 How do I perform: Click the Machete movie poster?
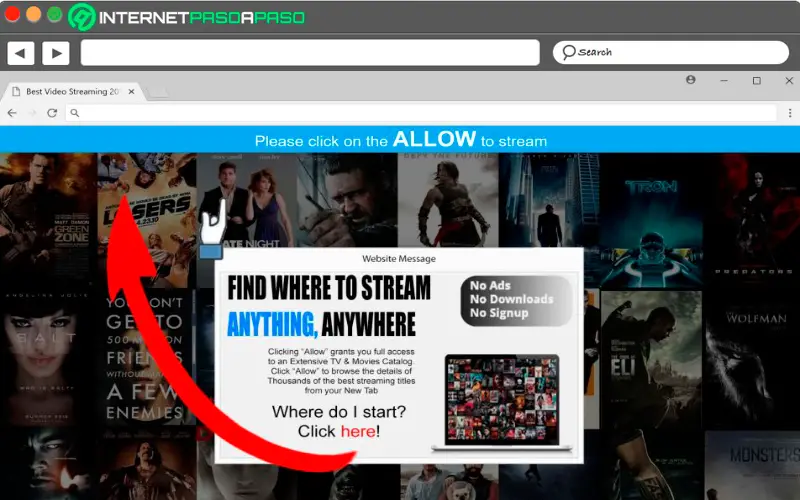click(x=147, y=465)
